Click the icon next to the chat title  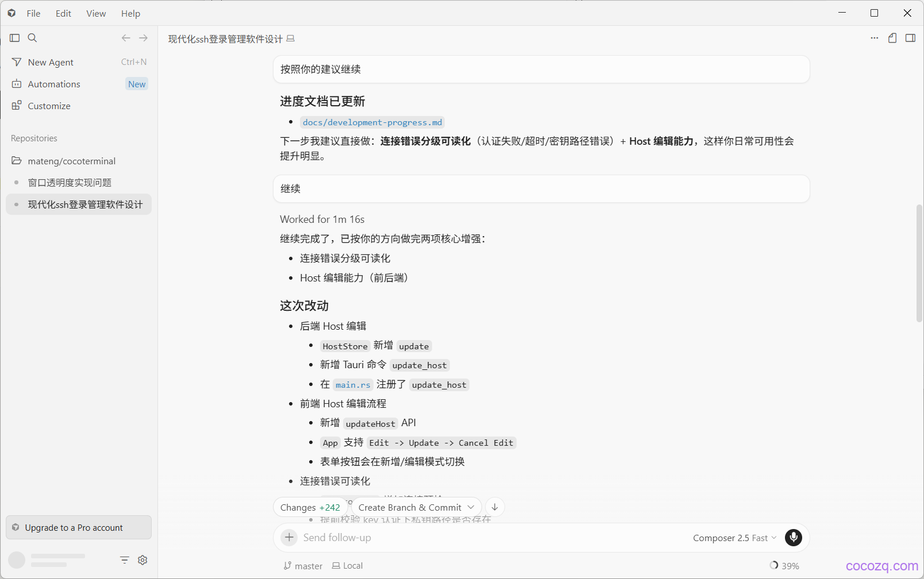291,38
